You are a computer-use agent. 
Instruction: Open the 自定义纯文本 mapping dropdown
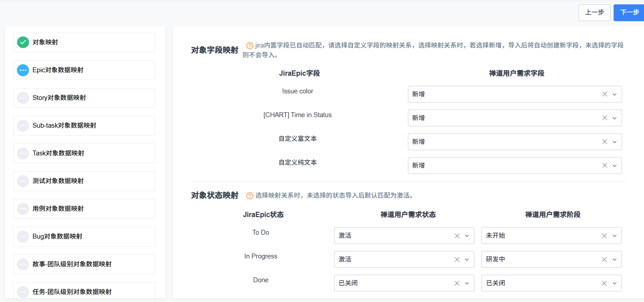[615, 166]
